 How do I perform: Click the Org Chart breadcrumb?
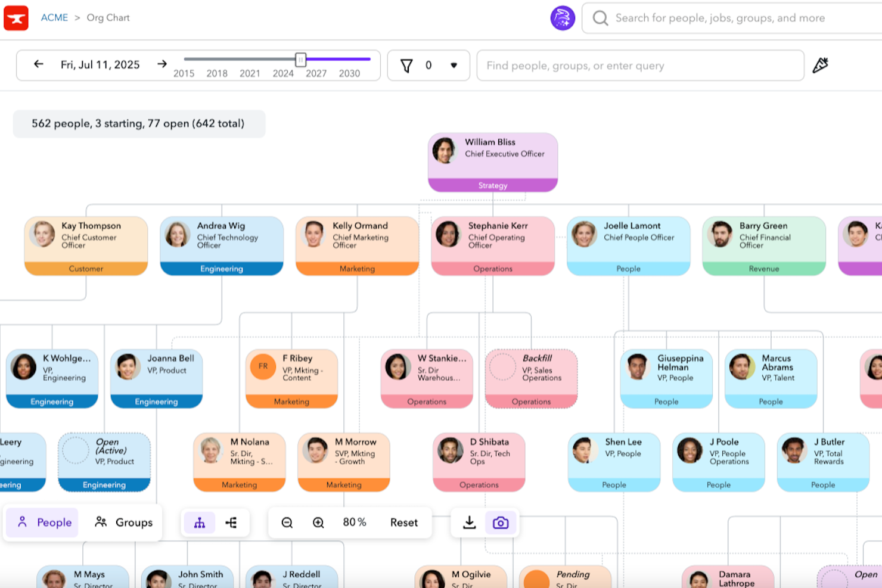(108, 18)
